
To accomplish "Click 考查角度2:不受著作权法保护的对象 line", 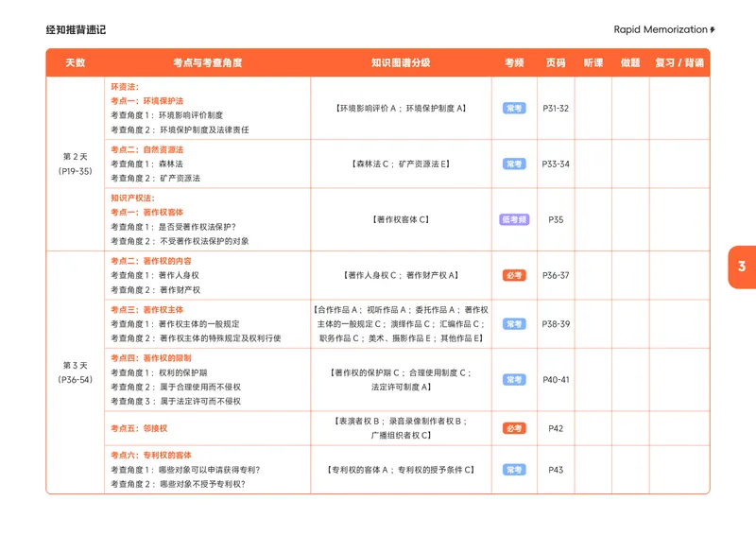I will click(180, 241).
